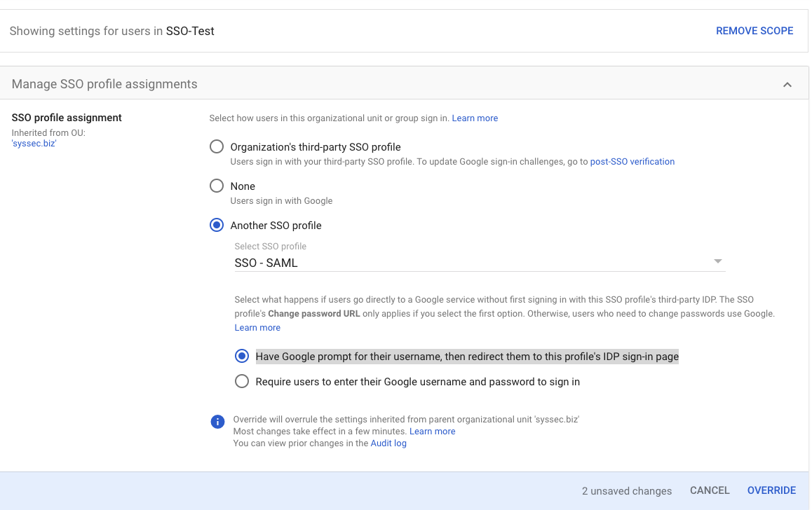Click Learn more next to sign-in description
This screenshot has width=812, height=510.
click(x=475, y=118)
